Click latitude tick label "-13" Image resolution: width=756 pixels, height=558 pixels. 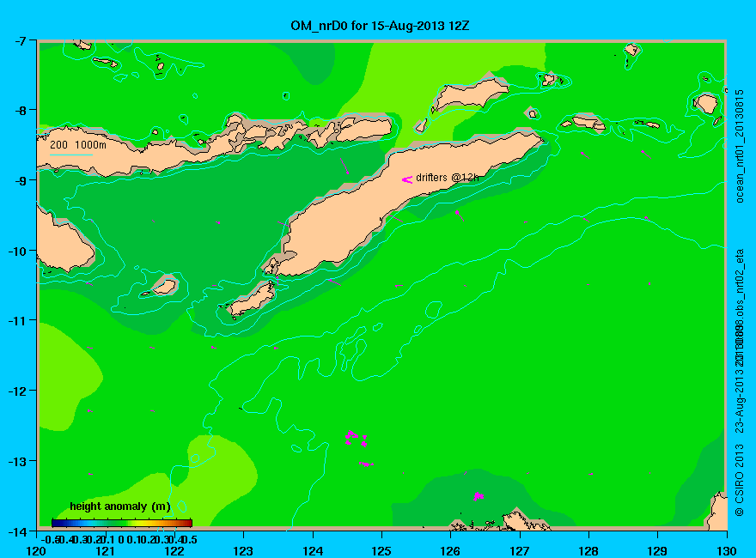[x=16, y=461]
